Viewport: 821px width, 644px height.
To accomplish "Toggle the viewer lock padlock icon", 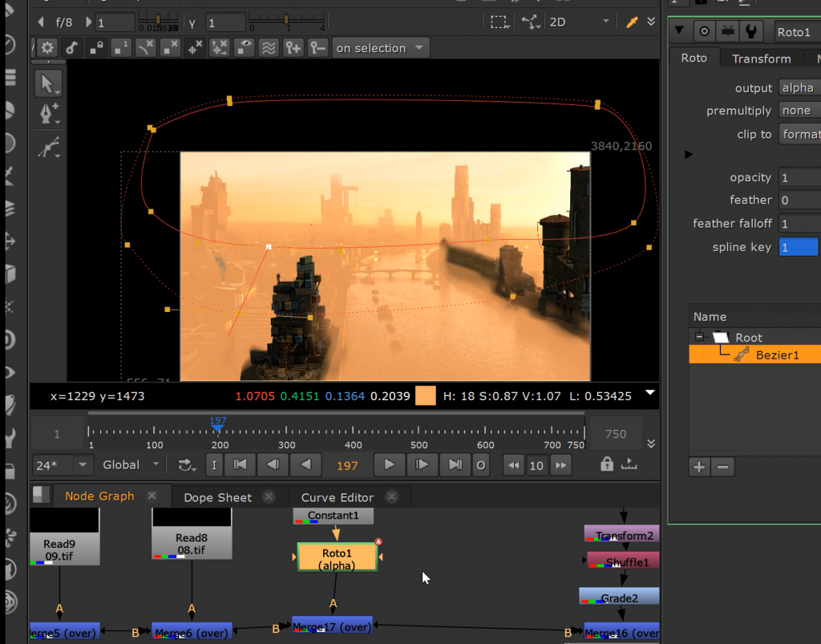I will (x=607, y=464).
